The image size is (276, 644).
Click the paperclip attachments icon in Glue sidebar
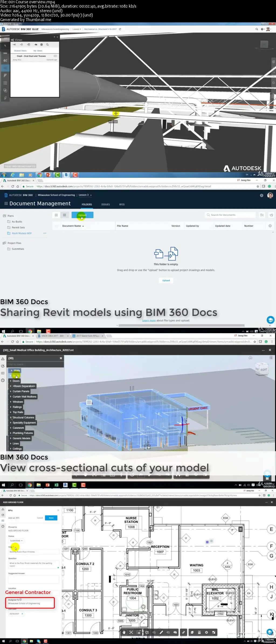pyautogui.click(x=5, y=98)
